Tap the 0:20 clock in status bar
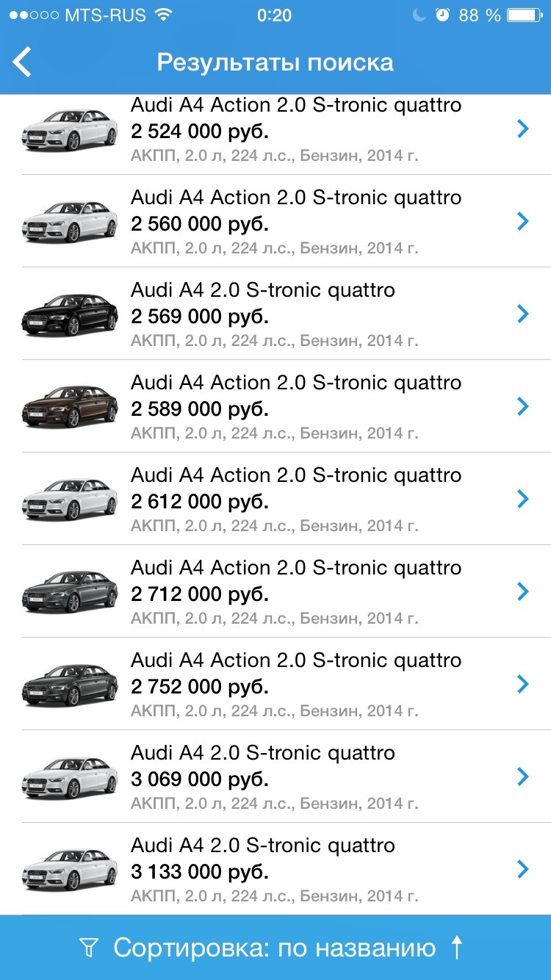This screenshot has width=551, height=980. pos(274,15)
